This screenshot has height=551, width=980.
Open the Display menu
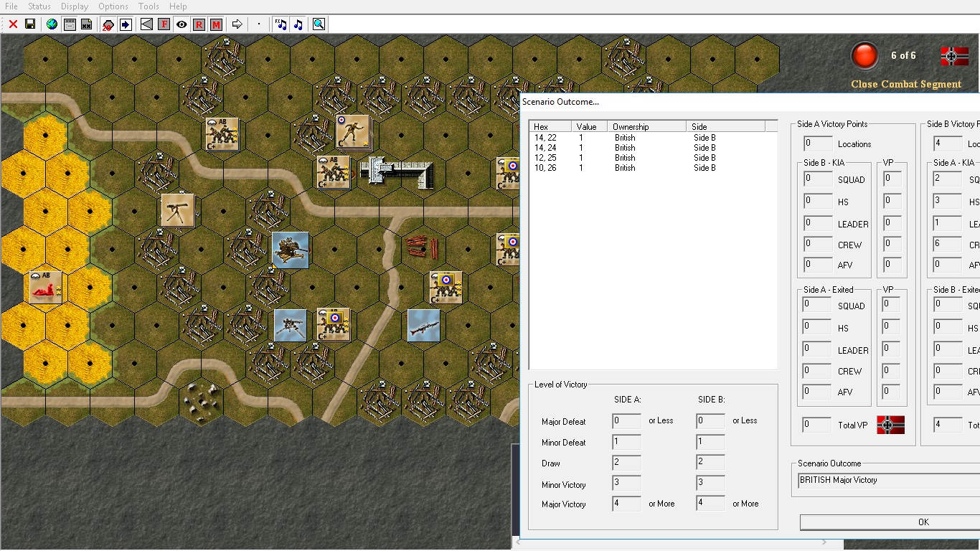pos(75,6)
